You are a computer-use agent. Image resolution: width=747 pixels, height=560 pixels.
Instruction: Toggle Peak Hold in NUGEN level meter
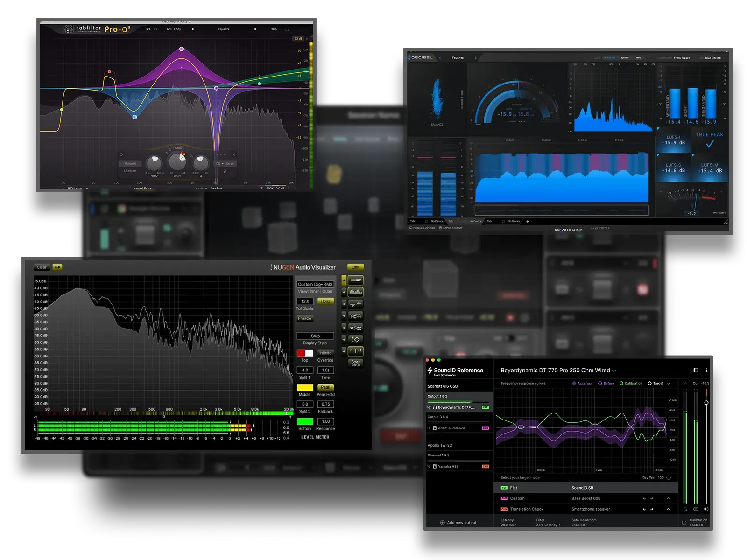(x=326, y=387)
